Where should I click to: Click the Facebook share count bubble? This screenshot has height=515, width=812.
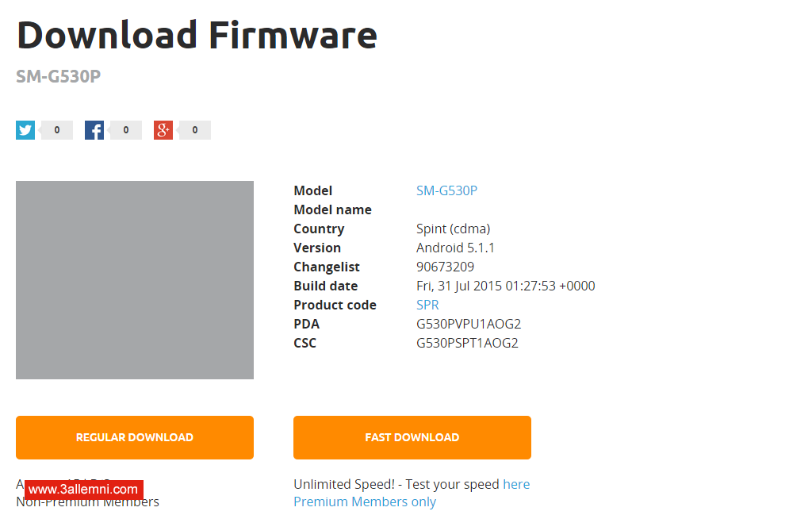click(x=126, y=130)
